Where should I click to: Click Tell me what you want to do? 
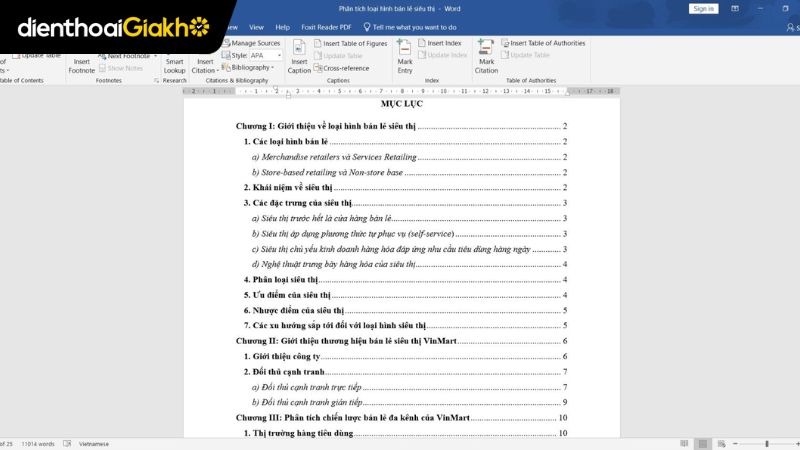tap(414, 27)
